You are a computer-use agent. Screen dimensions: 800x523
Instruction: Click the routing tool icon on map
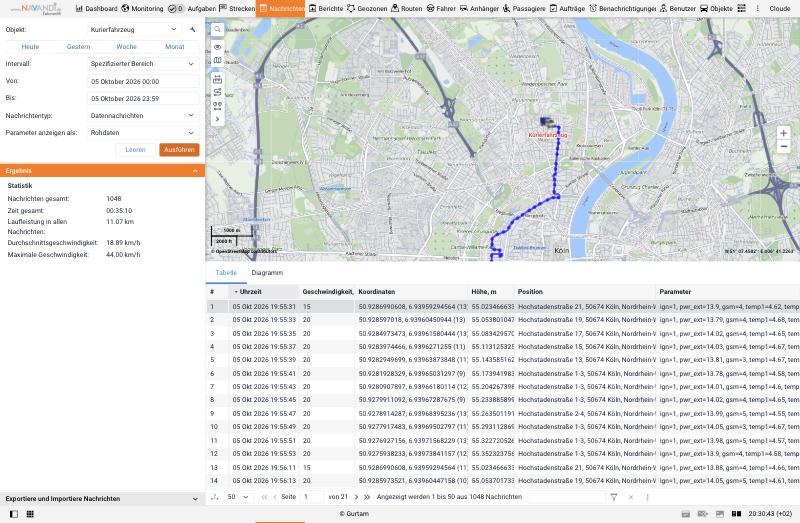pos(217,92)
